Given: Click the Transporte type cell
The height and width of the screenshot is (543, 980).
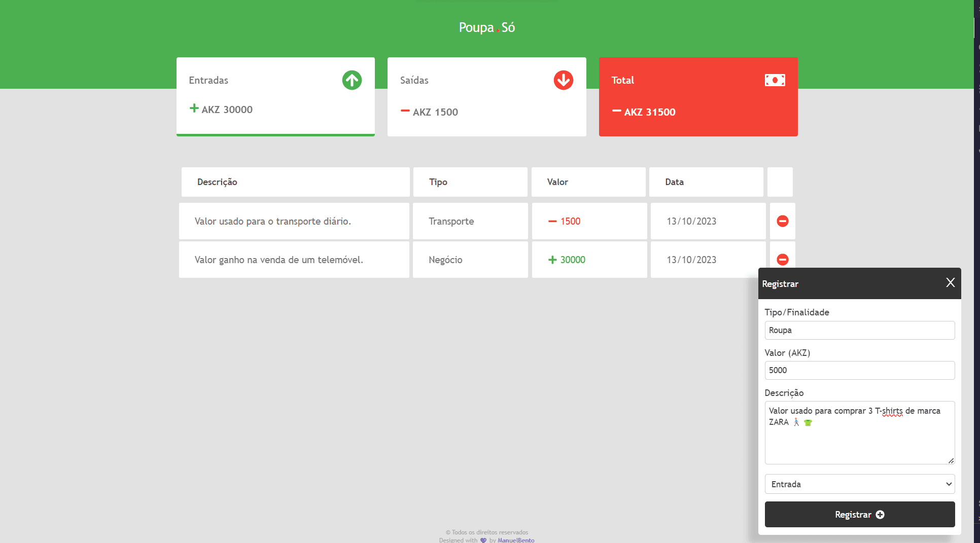Looking at the screenshot, I should click(x=470, y=221).
